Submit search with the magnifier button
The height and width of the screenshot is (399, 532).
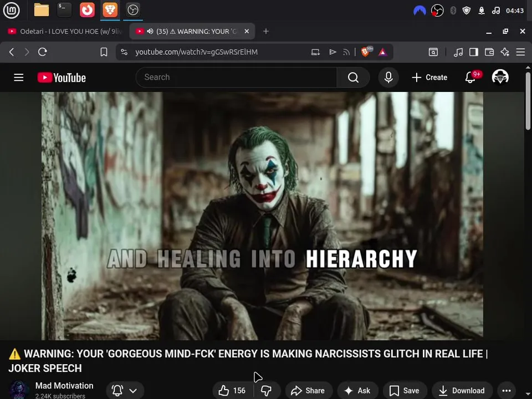[353, 78]
